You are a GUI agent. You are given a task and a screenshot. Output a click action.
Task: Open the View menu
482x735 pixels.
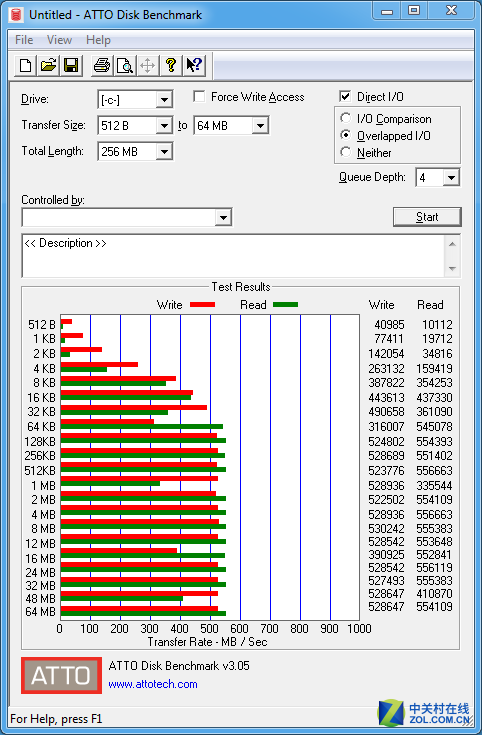click(59, 40)
